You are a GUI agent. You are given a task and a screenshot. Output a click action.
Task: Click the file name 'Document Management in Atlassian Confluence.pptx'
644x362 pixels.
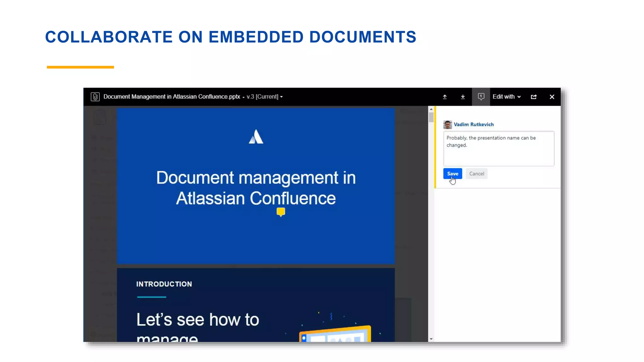click(172, 97)
